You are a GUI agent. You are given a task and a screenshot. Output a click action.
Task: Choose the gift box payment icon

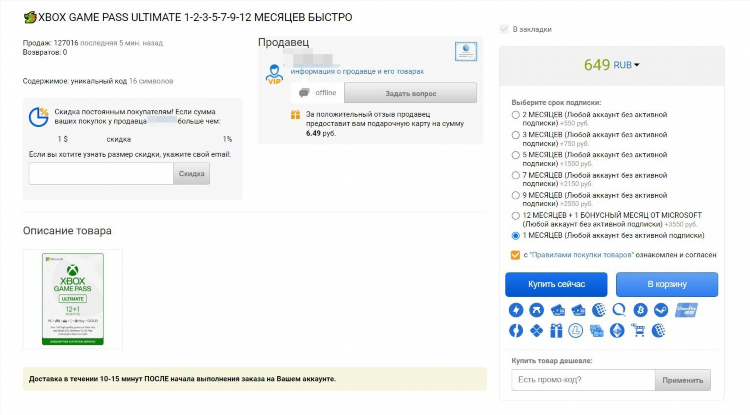556,330
